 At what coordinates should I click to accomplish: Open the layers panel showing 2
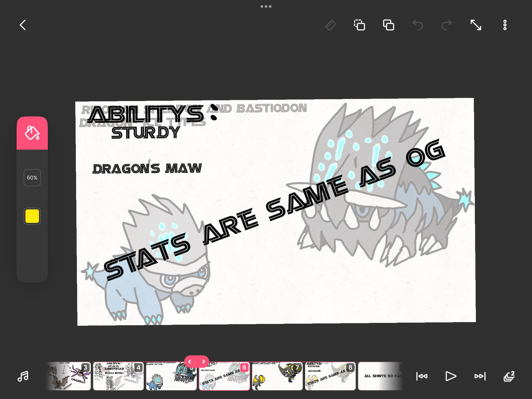[x=509, y=376]
